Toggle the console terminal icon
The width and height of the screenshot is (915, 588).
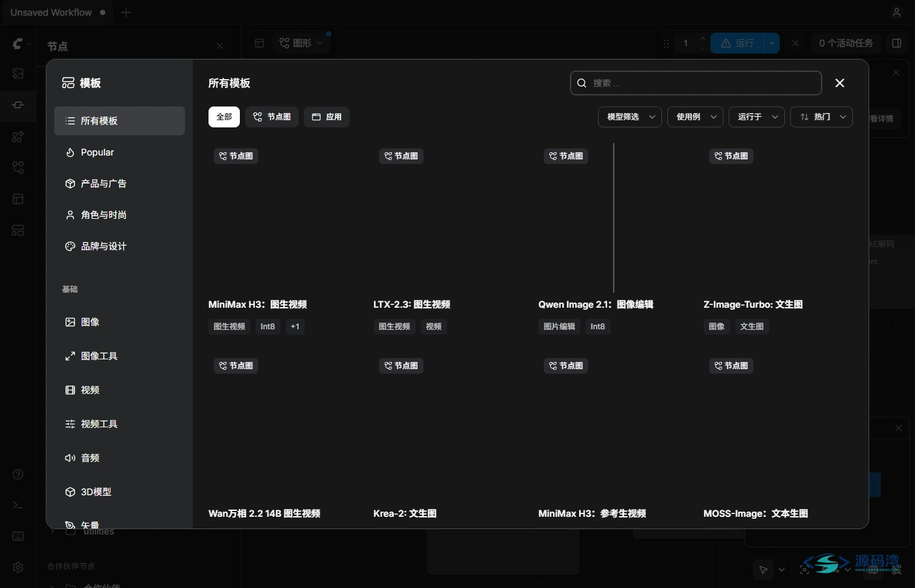point(18,505)
